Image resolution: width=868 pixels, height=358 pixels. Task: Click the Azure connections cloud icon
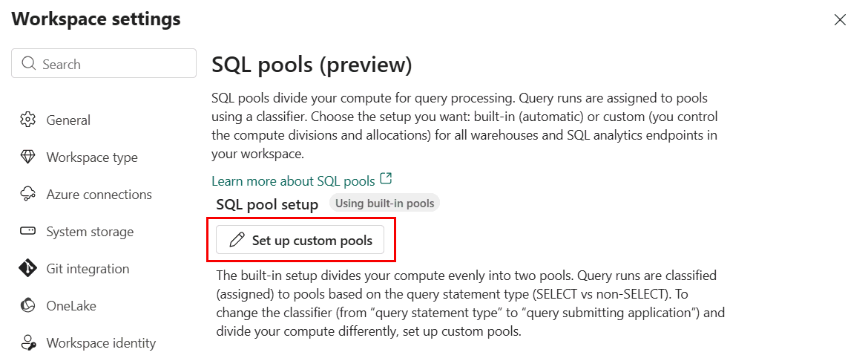27,195
